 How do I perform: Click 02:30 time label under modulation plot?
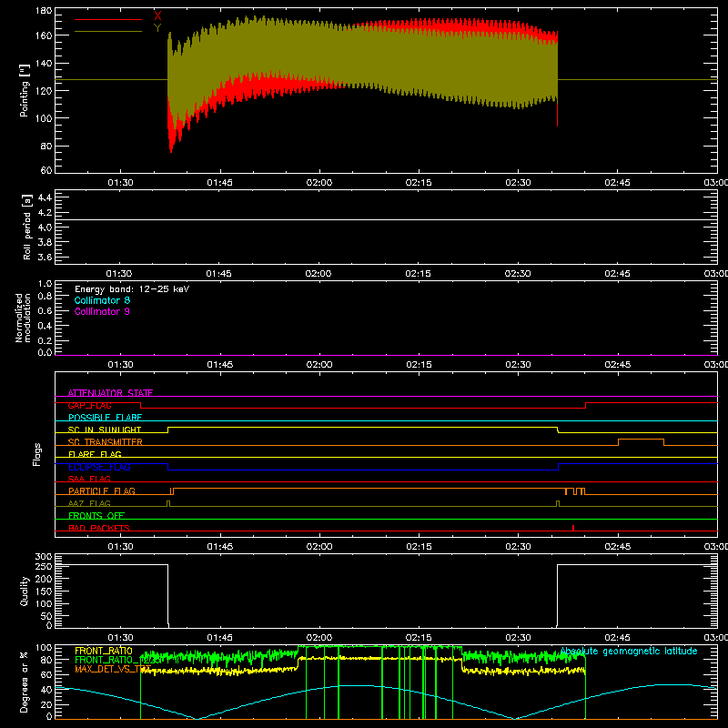point(518,365)
